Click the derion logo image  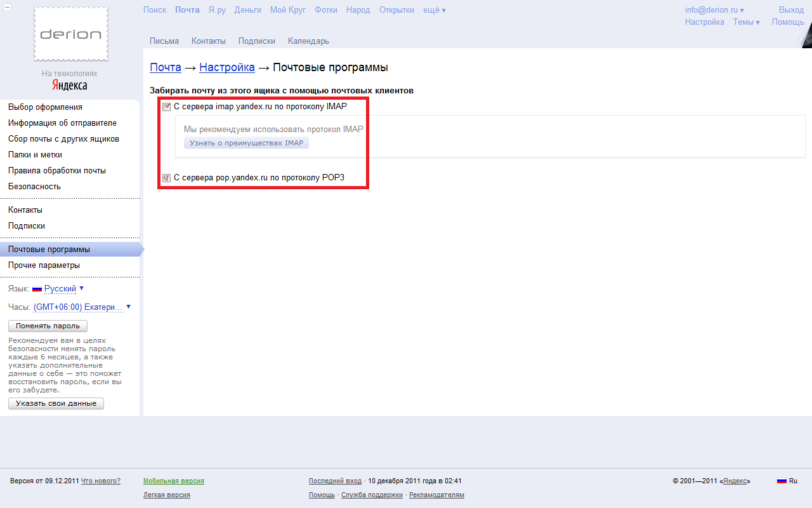coord(70,34)
